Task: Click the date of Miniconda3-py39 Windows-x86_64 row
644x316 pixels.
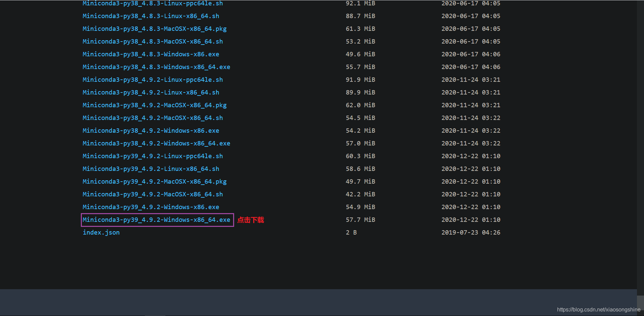Action: click(471, 220)
